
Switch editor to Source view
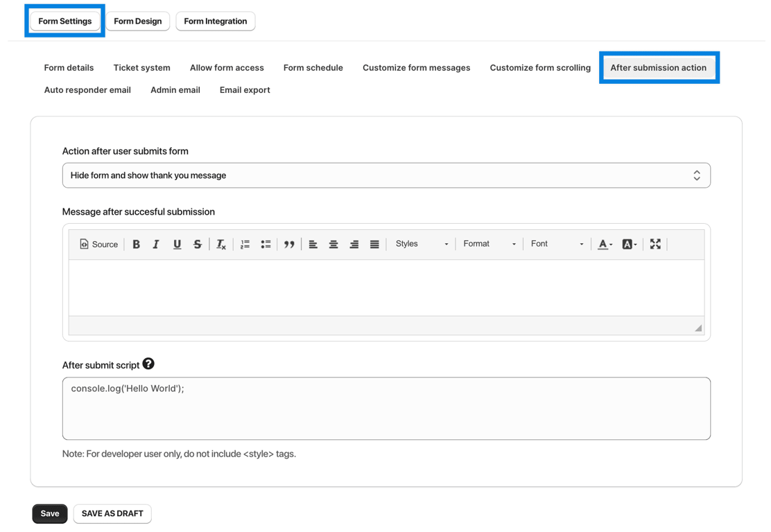[98, 244]
